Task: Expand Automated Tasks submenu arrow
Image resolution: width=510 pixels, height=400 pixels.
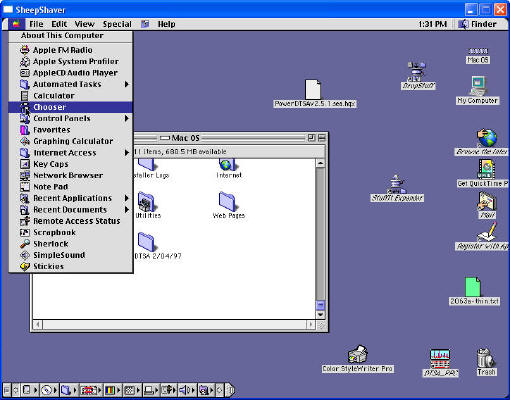Action: pyautogui.click(x=127, y=84)
